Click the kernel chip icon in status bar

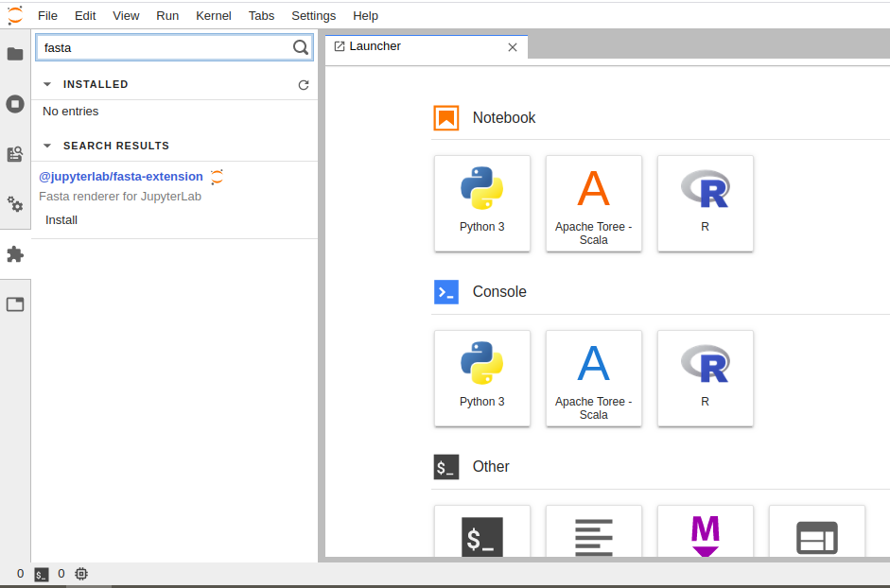coord(81,574)
